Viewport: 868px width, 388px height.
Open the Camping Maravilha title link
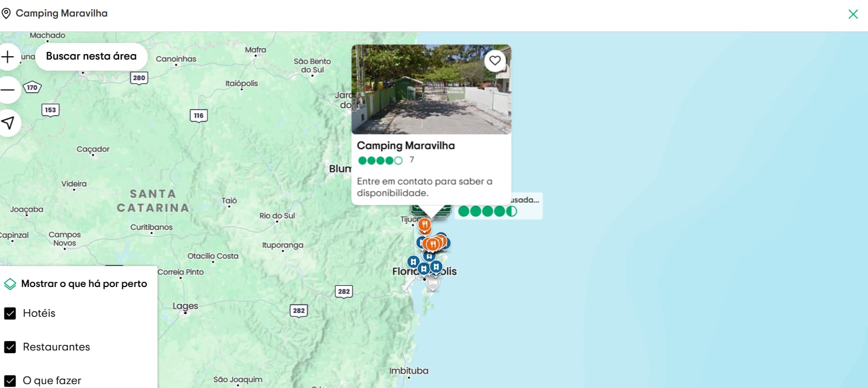(x=405, y=146)
